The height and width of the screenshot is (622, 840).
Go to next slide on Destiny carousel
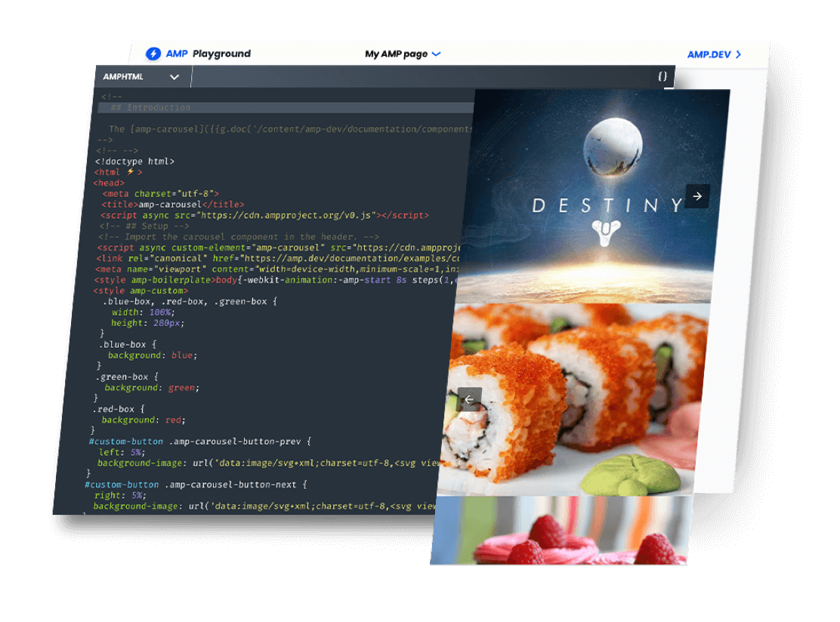pos(697,196)
